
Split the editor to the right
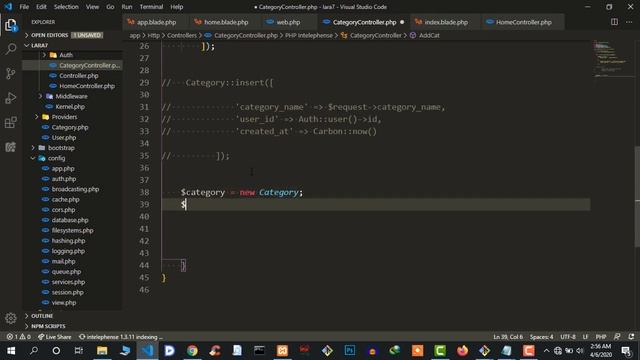coord(614,22)
